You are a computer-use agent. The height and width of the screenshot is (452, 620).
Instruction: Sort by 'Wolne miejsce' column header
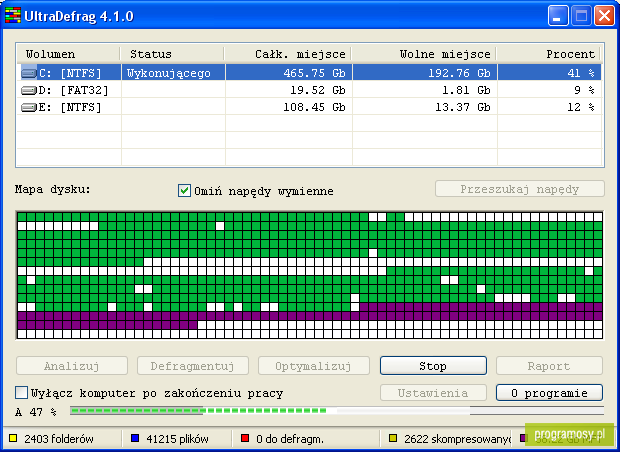424,54
